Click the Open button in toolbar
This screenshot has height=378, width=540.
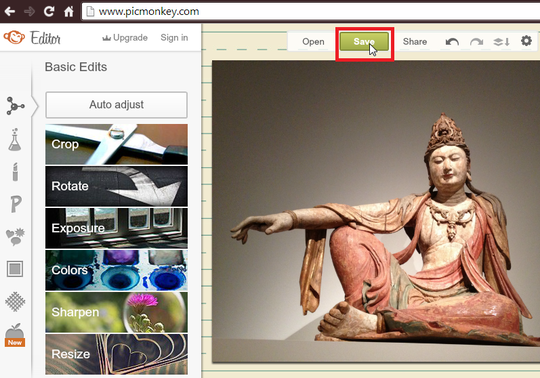tap(313, 42)
